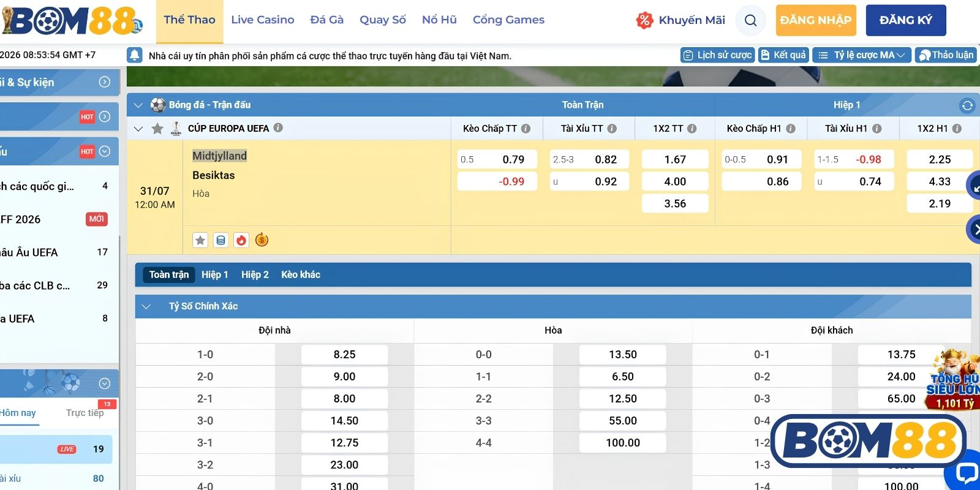The height and width of the screenshot is (490, 980).
Task: Click info icon next to CÚP EUROPA UEFA
Action: 278,128
